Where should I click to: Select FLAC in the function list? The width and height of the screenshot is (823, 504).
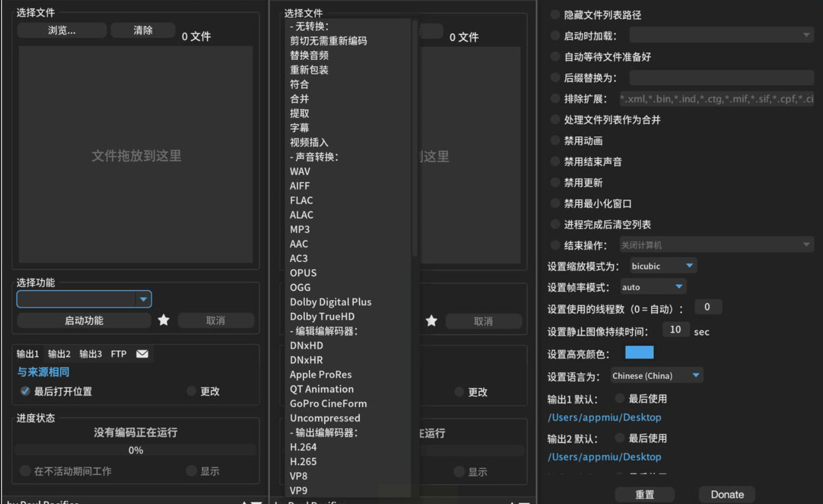click(x=301, y=200)
